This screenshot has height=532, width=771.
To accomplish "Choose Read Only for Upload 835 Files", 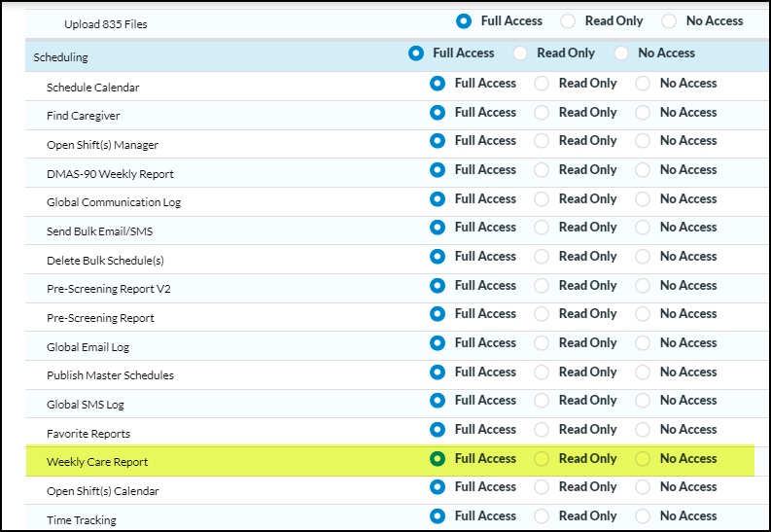I will tap(568, 21).
